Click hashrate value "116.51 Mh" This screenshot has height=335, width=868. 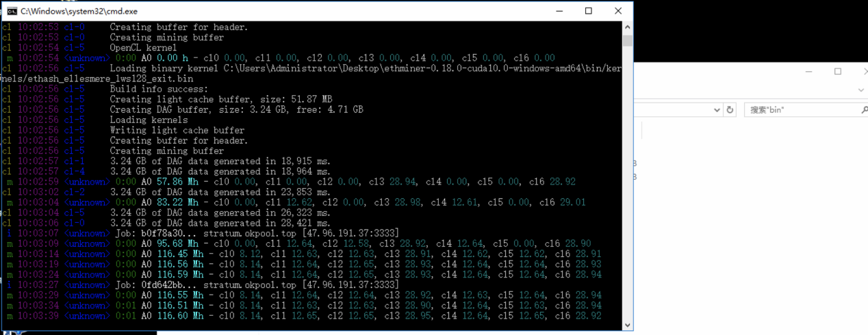(180, 306)
